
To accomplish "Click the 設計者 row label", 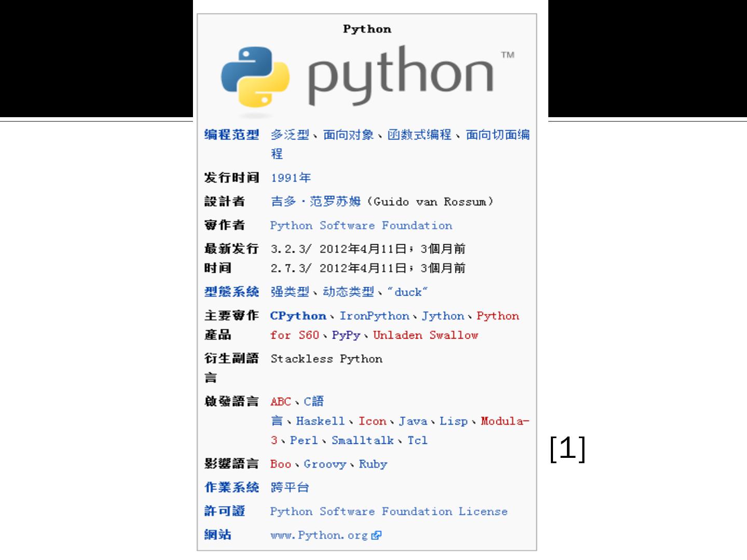I will 225,201.
